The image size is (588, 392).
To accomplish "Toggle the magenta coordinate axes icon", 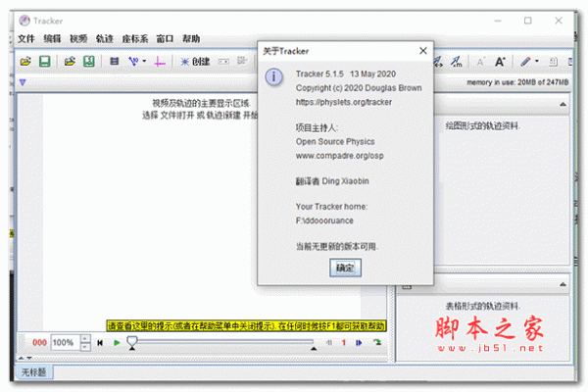I will tap(160, 62).
